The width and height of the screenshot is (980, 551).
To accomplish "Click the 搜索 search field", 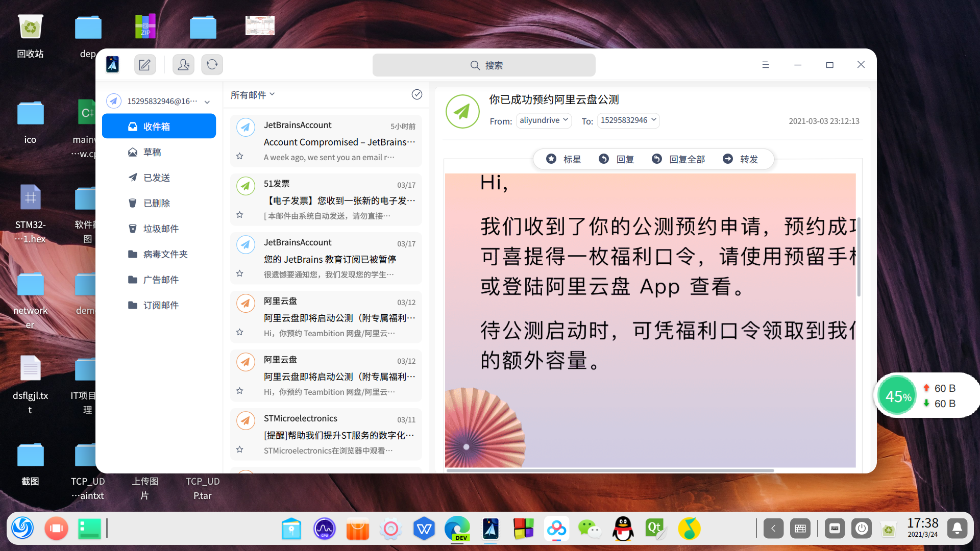I will pyautogui.click(x=484, y=65).
